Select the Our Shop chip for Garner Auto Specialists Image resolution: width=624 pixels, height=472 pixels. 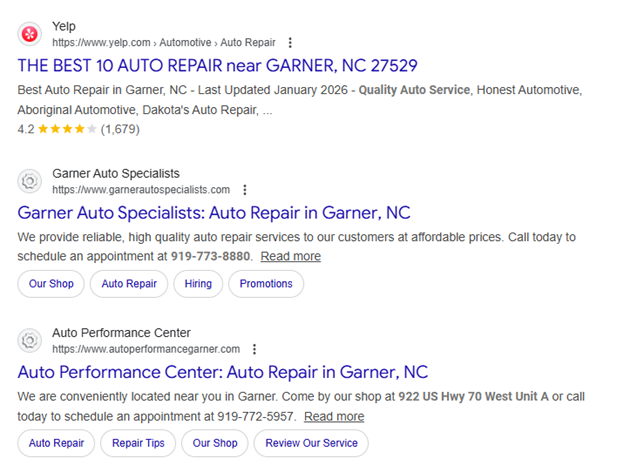coord(51,284)
